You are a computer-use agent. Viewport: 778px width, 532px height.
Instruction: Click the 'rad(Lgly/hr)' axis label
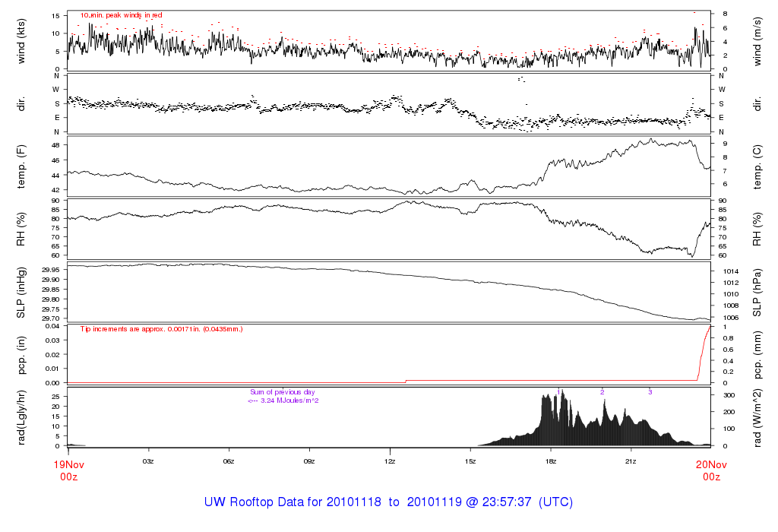click(x=21, y=418)
